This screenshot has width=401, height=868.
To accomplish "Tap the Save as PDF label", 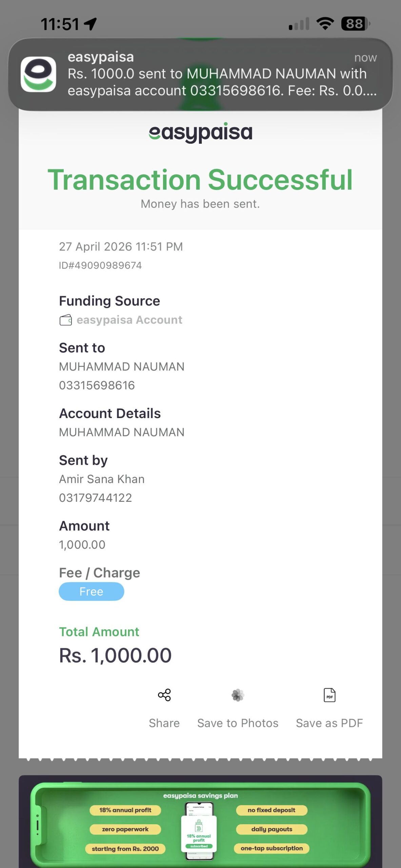I will click(x=329, y=723).
